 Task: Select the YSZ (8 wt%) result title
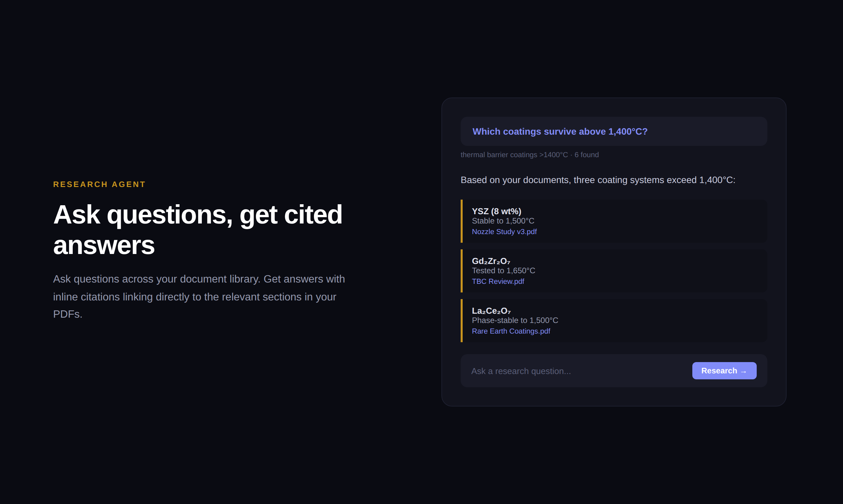(x=496, y=211)
